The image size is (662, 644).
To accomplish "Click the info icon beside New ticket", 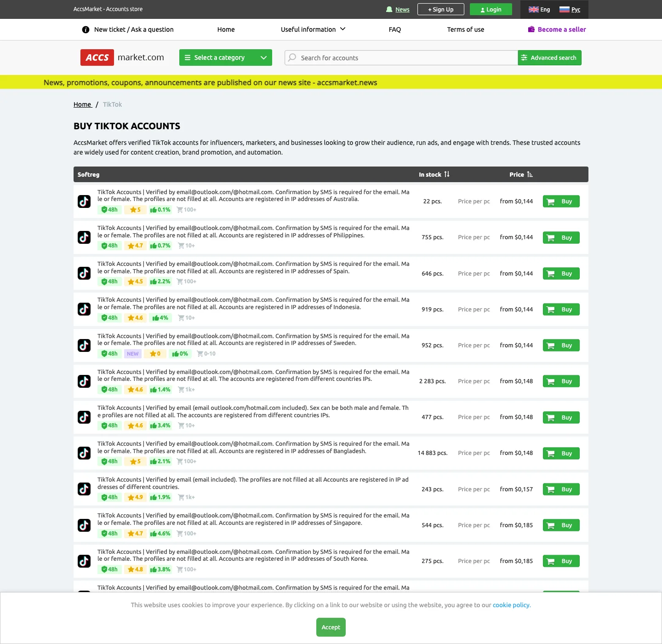I will tap(86, 29).
